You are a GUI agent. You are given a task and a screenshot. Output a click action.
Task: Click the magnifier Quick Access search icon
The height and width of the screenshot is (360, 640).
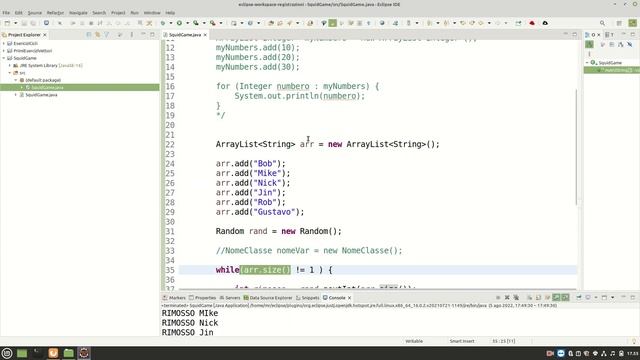click(x=602, y=23)
